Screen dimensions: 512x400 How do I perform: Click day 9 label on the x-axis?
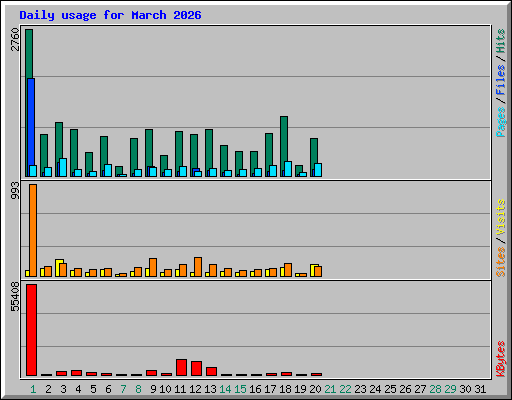tap(153, 389)
